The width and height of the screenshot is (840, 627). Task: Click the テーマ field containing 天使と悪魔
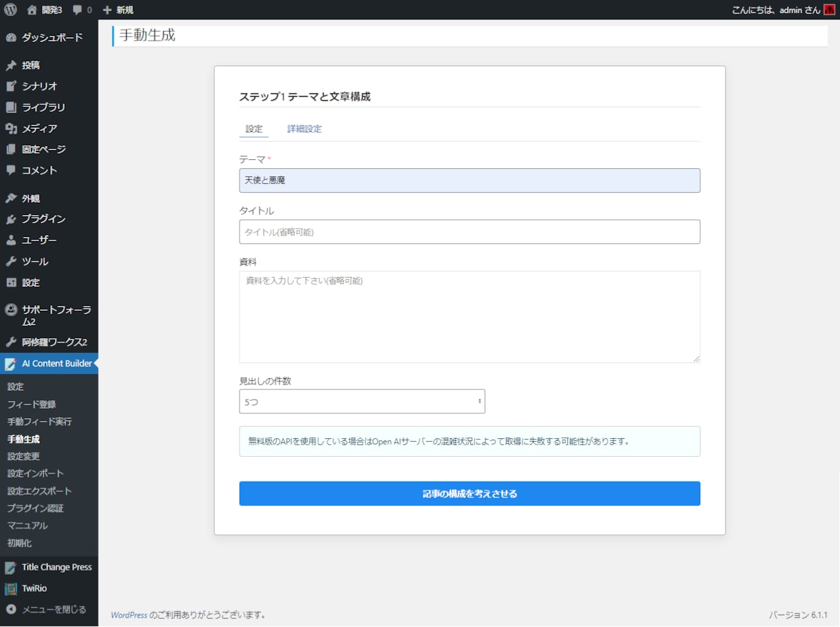470,181
